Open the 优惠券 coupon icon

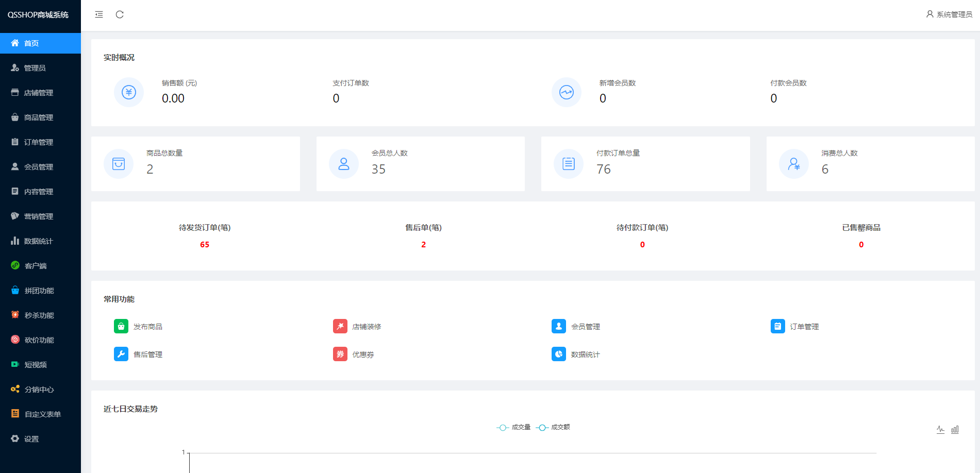pyautogui.click(x=340, y=354)
